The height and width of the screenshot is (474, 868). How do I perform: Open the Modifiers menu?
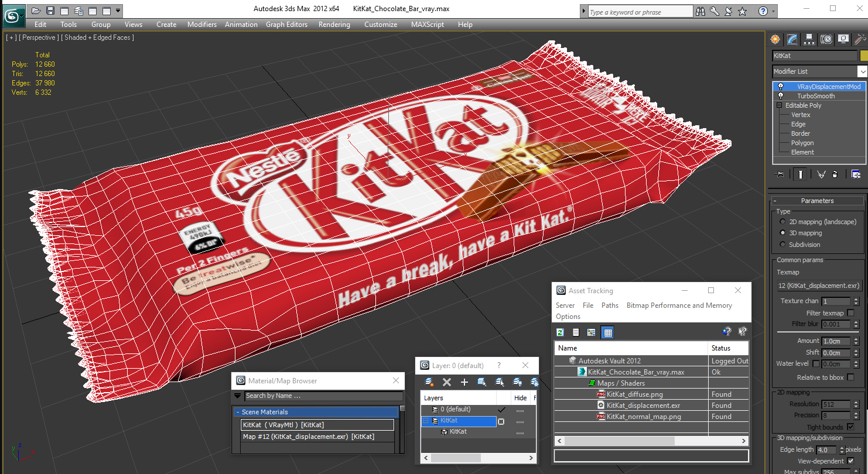pyautogui.click(x=202, y=25)
